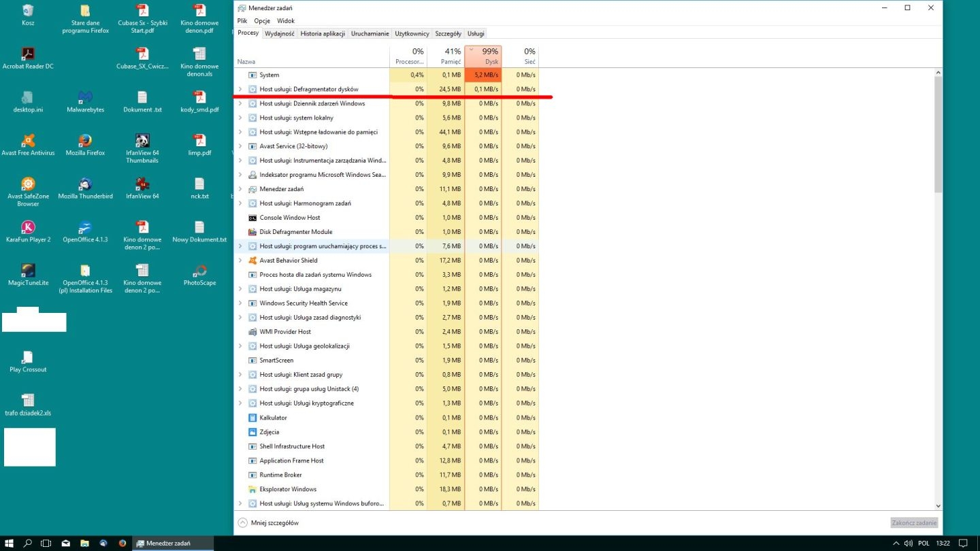The image size is (980, 551).
Task: Select Avast SafeZone Browser desktop icon
Action: [28, 192]
